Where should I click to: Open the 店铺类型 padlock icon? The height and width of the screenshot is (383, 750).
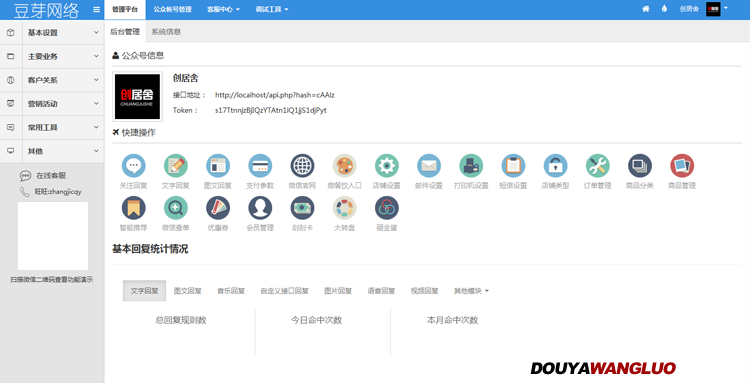pyautogui.click(x=555, y=166)
